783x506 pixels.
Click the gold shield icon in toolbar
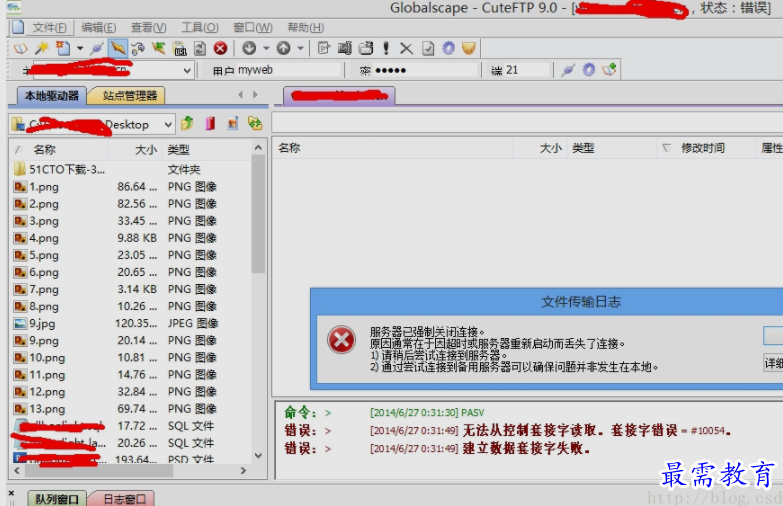(x=468, y=48)
